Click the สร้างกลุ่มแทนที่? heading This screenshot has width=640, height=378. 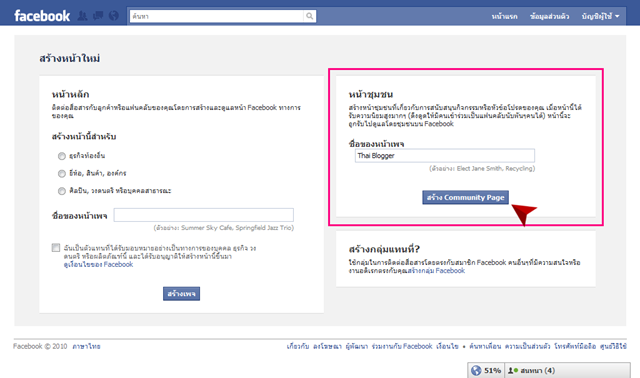click(384, 249)
